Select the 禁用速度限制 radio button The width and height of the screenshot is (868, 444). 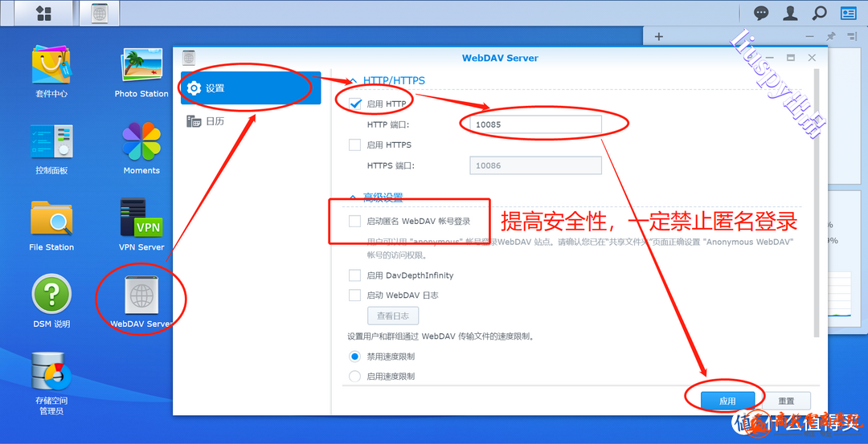(x=355, y=356)
